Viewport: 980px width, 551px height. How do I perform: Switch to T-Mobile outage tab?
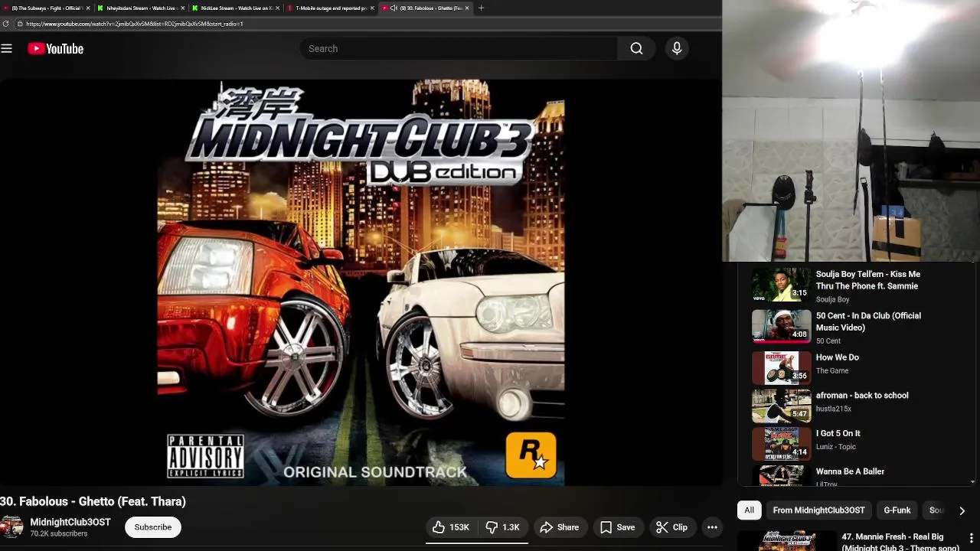point(331,8)
